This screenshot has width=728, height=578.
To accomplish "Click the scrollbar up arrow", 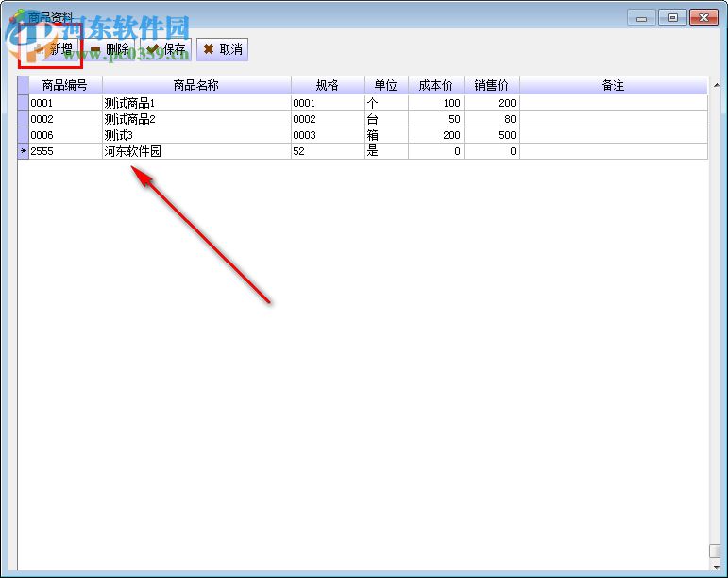I will coord(717,85).
